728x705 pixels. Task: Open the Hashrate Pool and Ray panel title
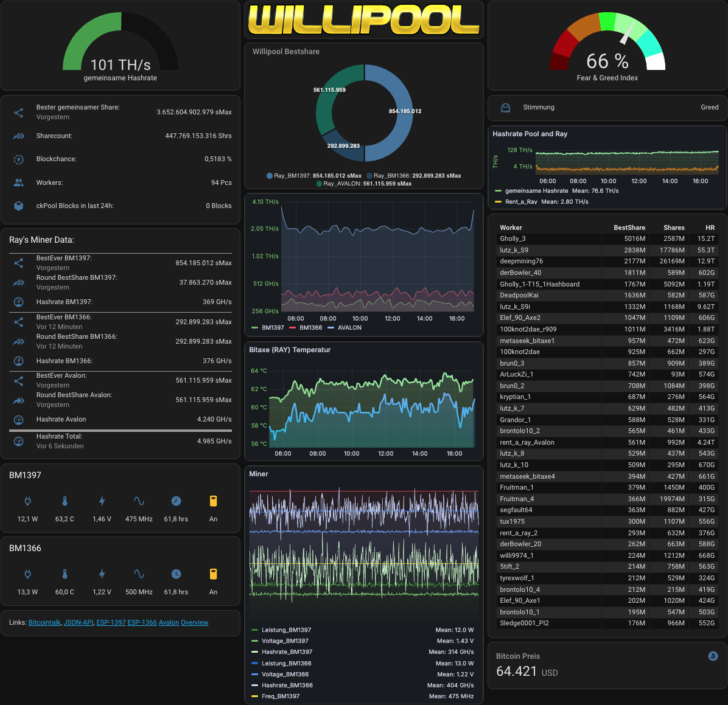click(x=530, y=134)
